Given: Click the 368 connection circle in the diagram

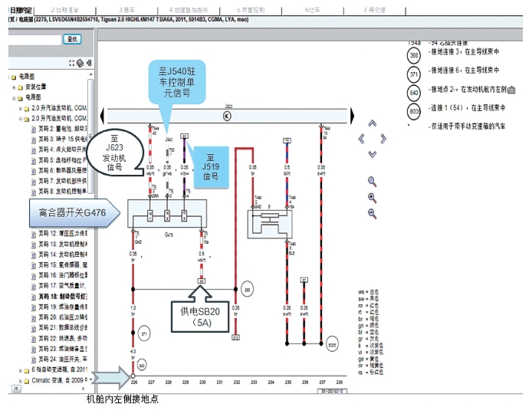Looking at the screenshot, I should 248,290.
